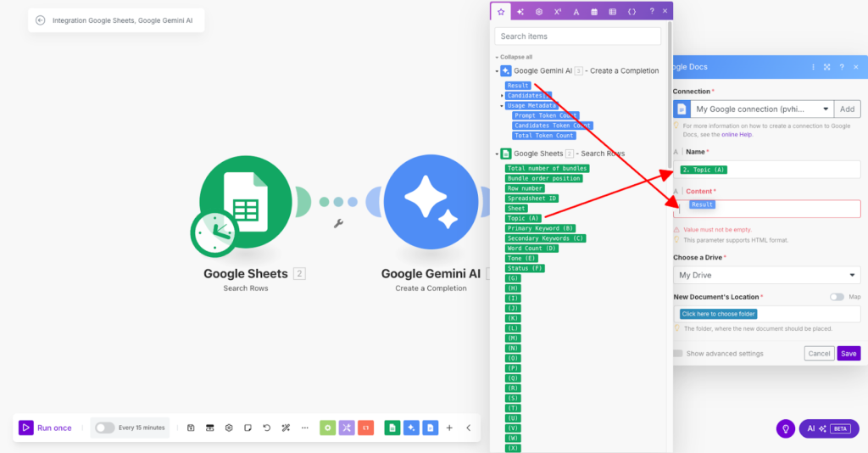Collapse the Google Sheets Search Rows group
Screen dimensions: 868x453
point(497,154)
